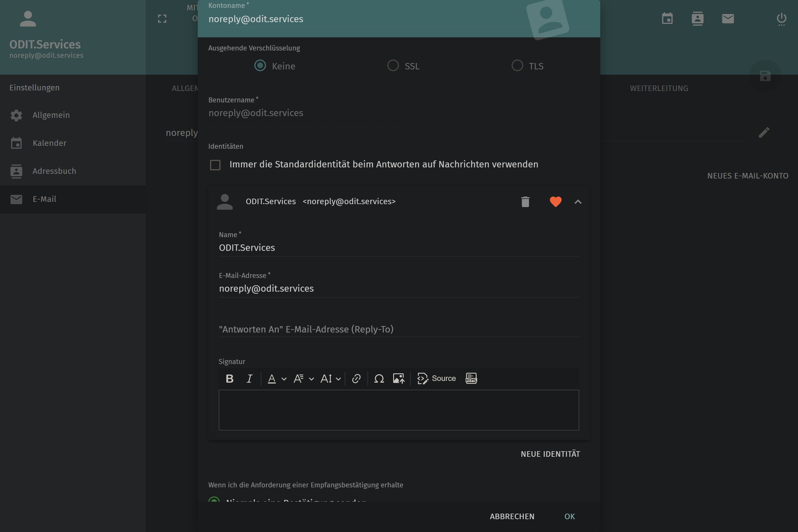Screen dimensions: 798x532
Task: Click the NEUE IDENTITÄT button
Action: tap(550, 454)
